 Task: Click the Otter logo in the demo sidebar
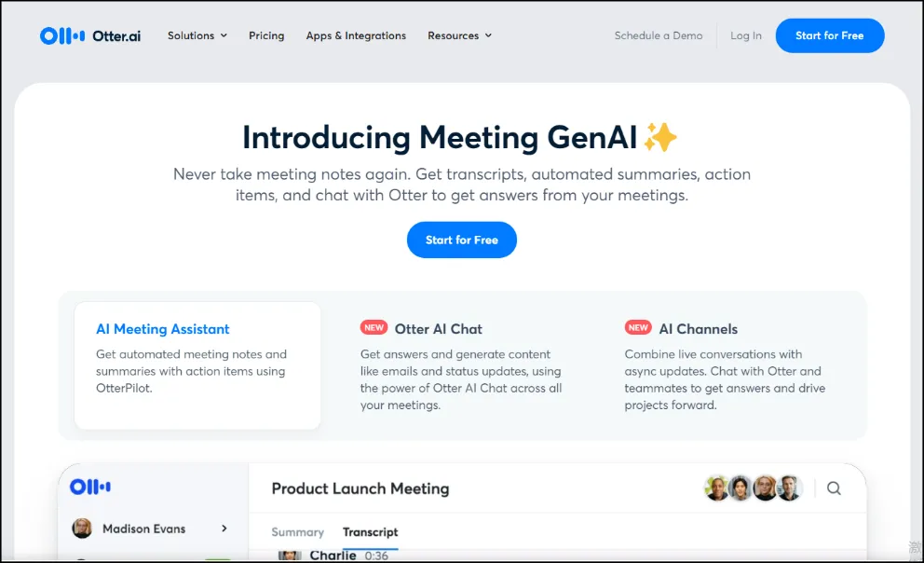pos(90,487)
